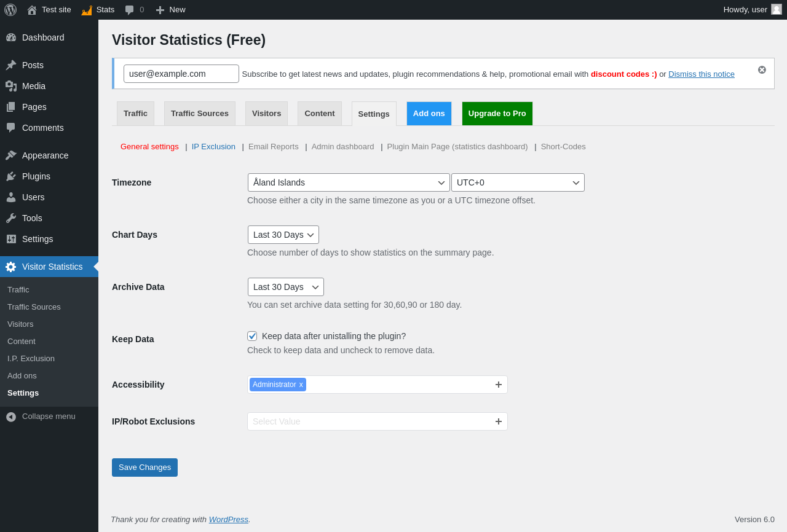Open the Stats chart icon in admin bar
The image size is (787, 532).
[x=87, y=10]
